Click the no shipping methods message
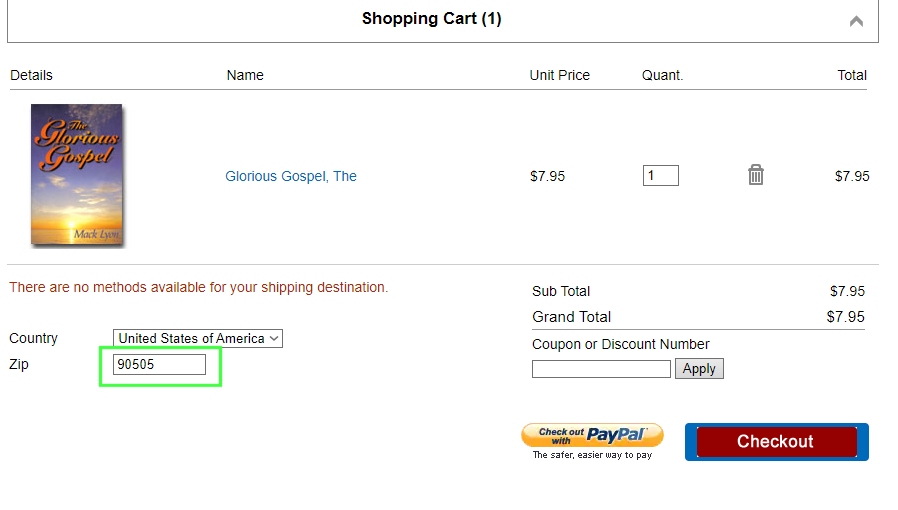The image size is (898, 510). (198, 287)
